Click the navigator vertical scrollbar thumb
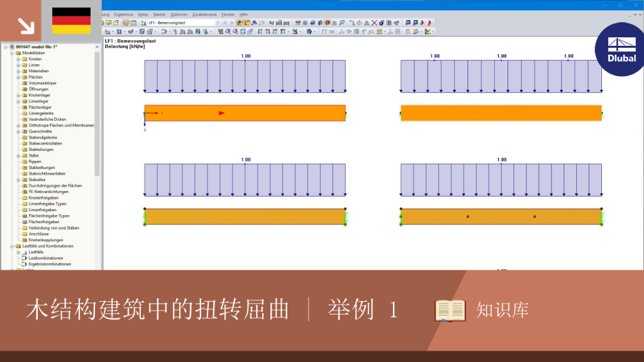 97,113
